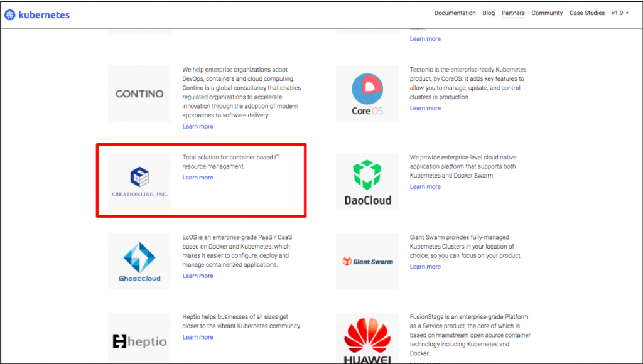Viewport: 643px width, 364px height.
Task: Navigate to Case Studies
Action: point(587,13)
